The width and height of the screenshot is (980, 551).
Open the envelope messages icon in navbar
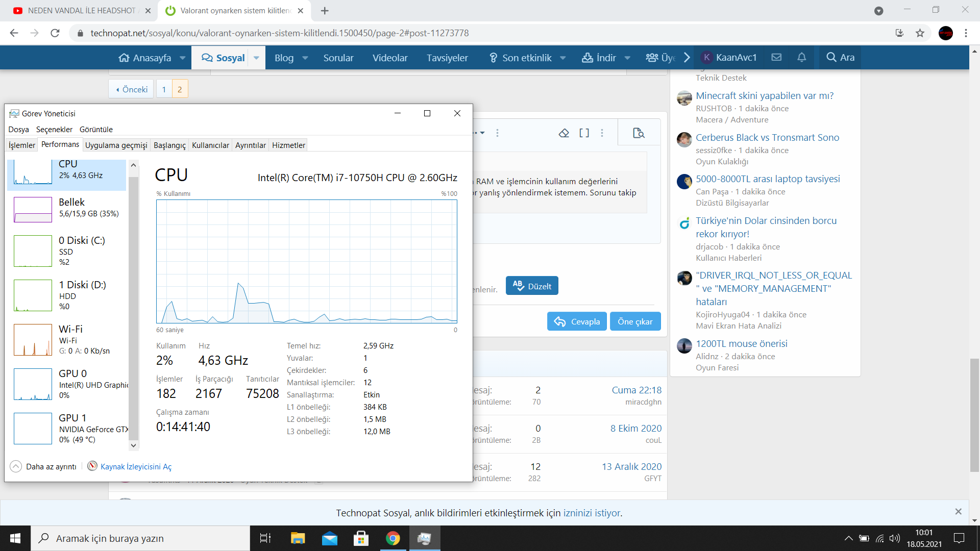click(776, 58)
